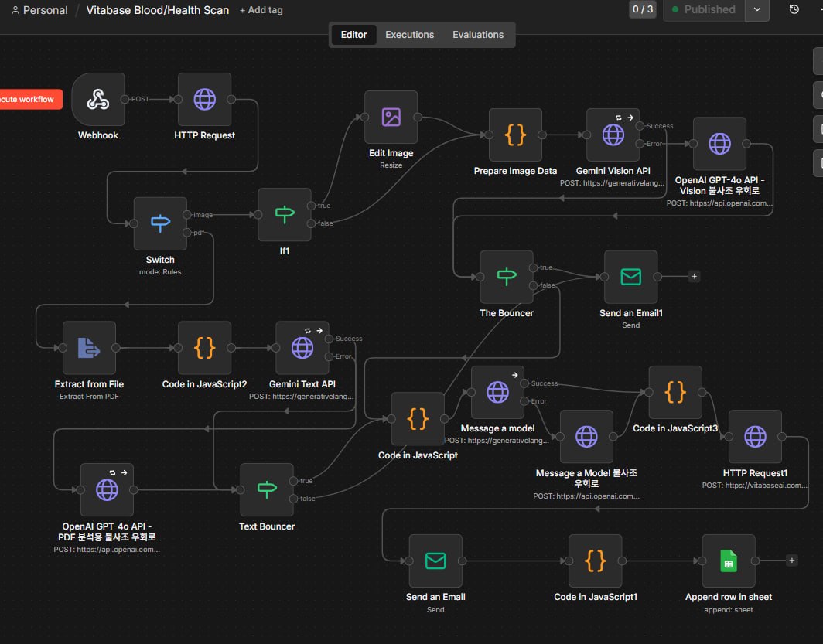Open the Code in JavaScript node
The width and height of the screenshot is (823, 644).
click(418, 418)
